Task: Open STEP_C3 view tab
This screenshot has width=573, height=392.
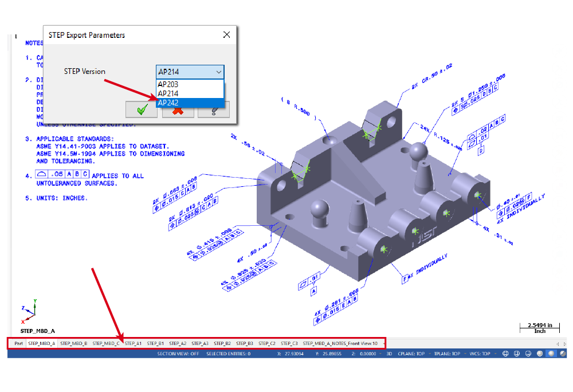Action: click(289, 343)
